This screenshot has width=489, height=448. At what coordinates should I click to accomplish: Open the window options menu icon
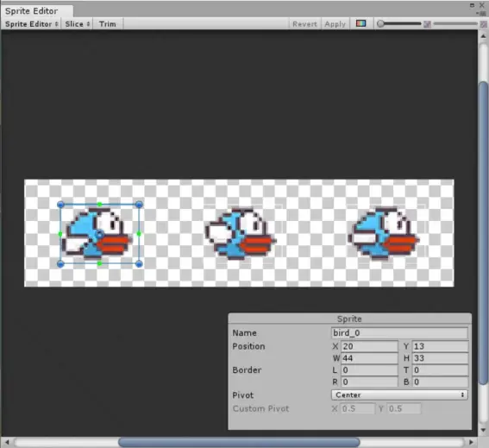(x=482, y=13)
